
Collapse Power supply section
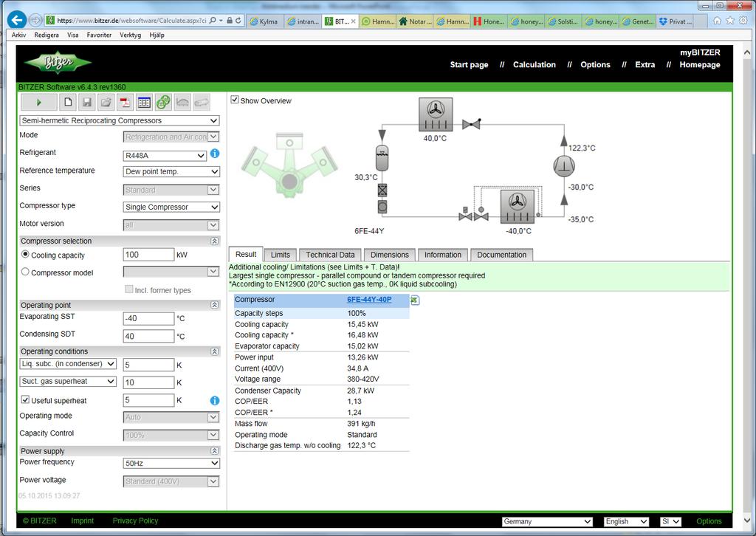(x=215, y=450)
